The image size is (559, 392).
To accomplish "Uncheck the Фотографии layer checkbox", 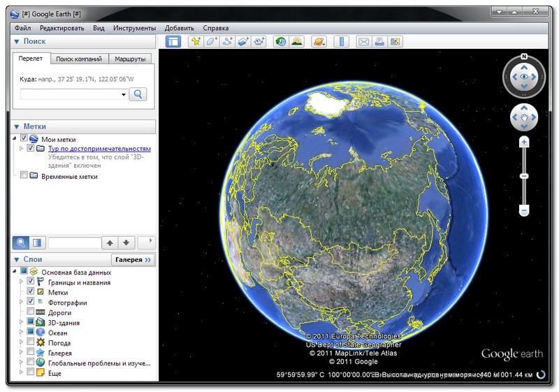I will click(x=31, y=301).
